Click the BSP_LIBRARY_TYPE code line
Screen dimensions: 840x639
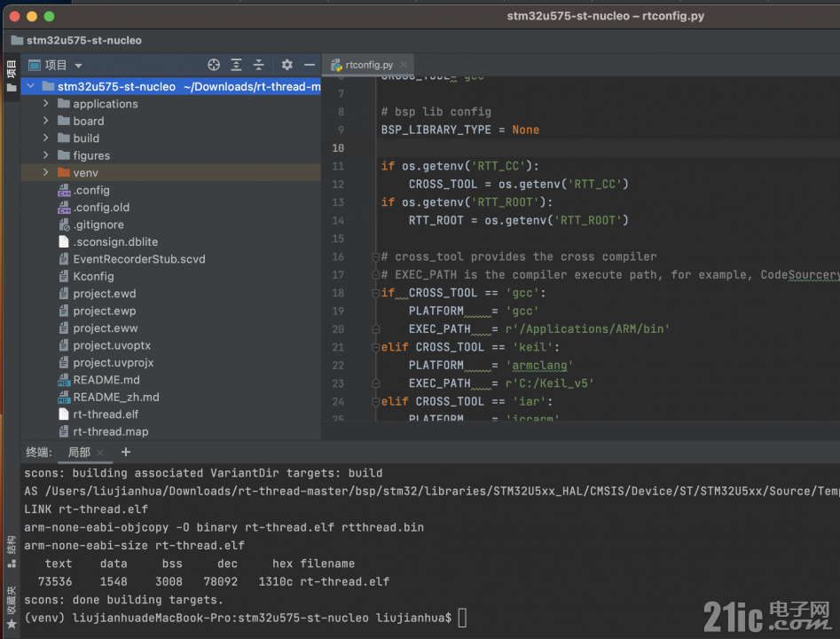pyautogui.click(x=460, y=130)
